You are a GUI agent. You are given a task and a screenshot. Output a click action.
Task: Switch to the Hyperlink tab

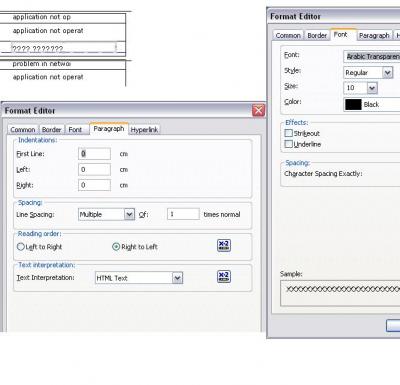coord(144,130)
